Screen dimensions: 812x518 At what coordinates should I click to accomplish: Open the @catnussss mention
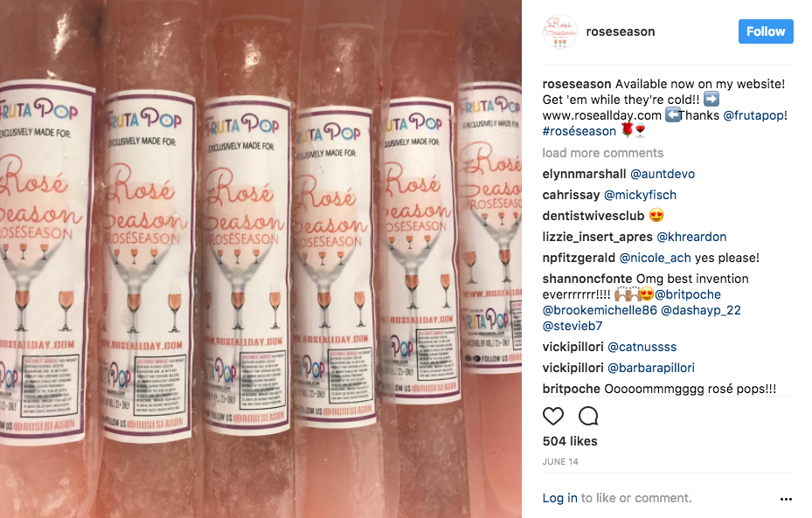[x=642, y=347]
